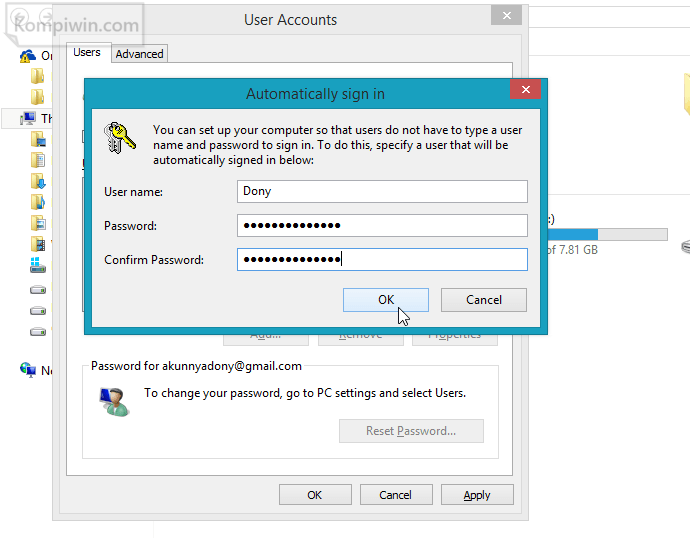Image resolution: width=690 pixels, height=538 pixels.
Task: Open the Downloads folder icon in sidebar
Action: tap(38, 181)
